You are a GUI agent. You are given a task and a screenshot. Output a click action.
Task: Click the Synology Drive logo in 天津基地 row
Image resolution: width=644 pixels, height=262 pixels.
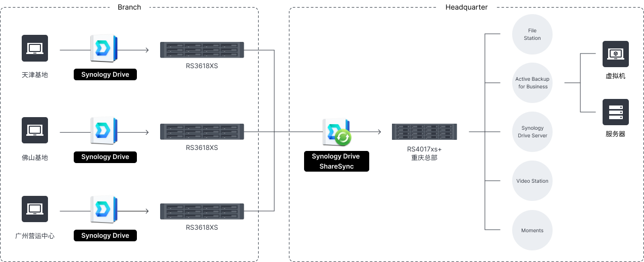(x=104, y=49)
